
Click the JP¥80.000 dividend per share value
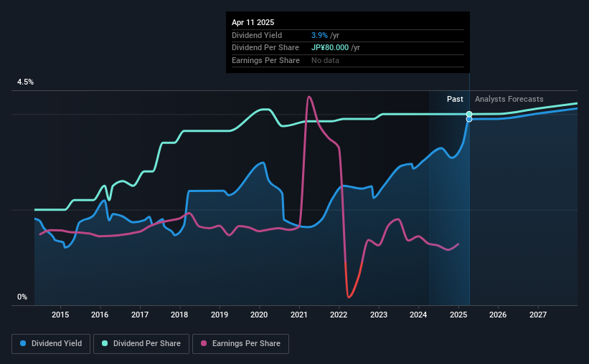(x=330, y=48)
